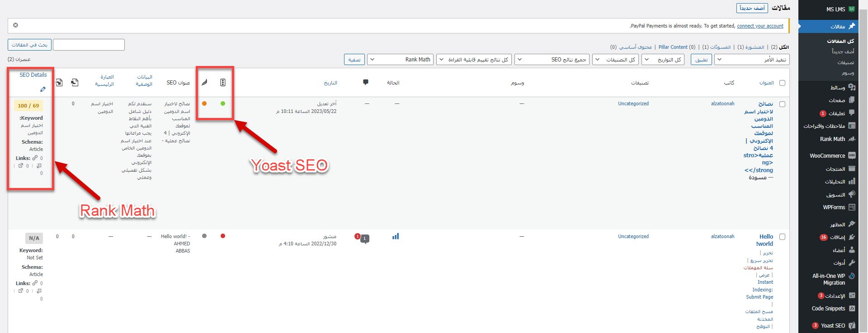Screen dimensions: 868x333
Task: Focus the posts search input field
Action: tap(89, 45)
